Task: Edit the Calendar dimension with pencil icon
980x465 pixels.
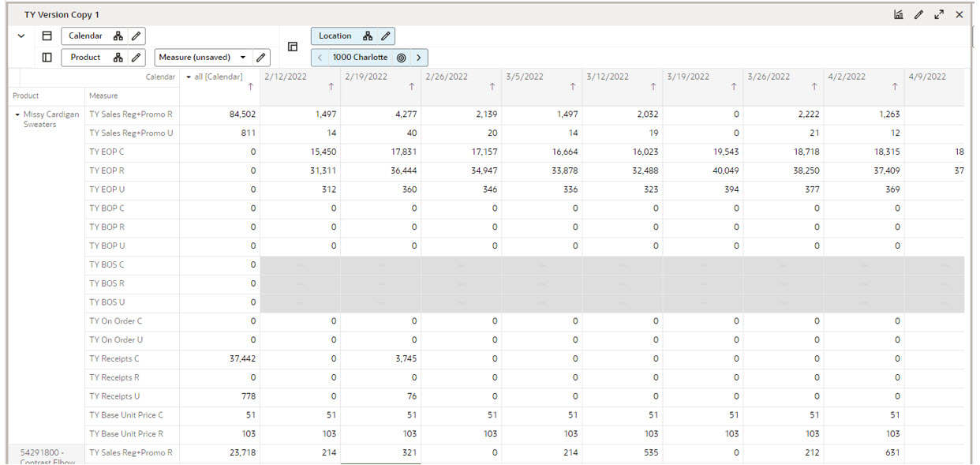Action: [x=136, y=36]
